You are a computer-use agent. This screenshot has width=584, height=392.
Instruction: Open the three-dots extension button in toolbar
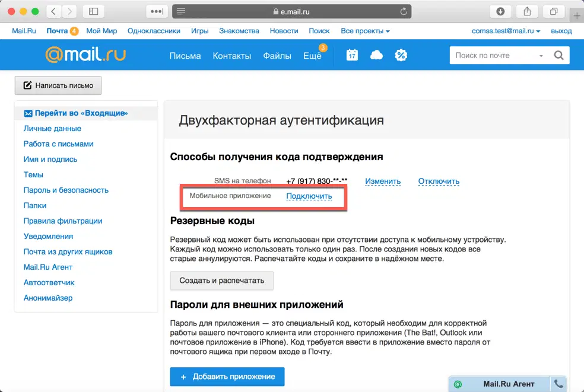tap(157, 11)
